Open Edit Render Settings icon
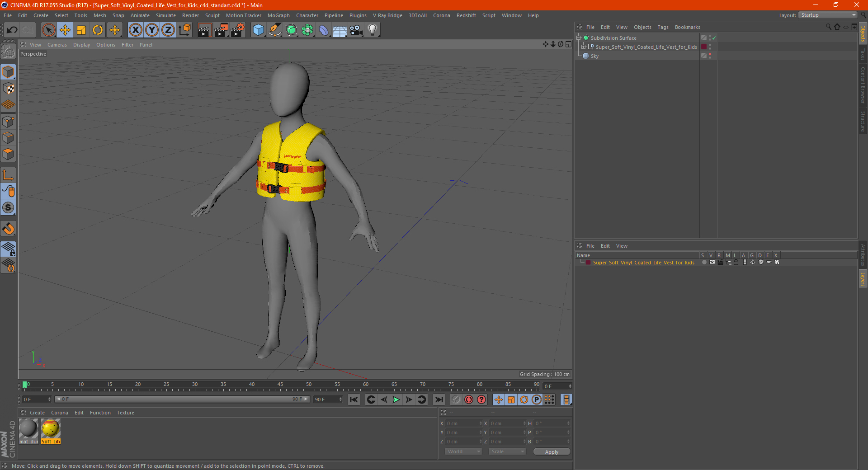This screenshot has height=470, width=868. [238, 30]
